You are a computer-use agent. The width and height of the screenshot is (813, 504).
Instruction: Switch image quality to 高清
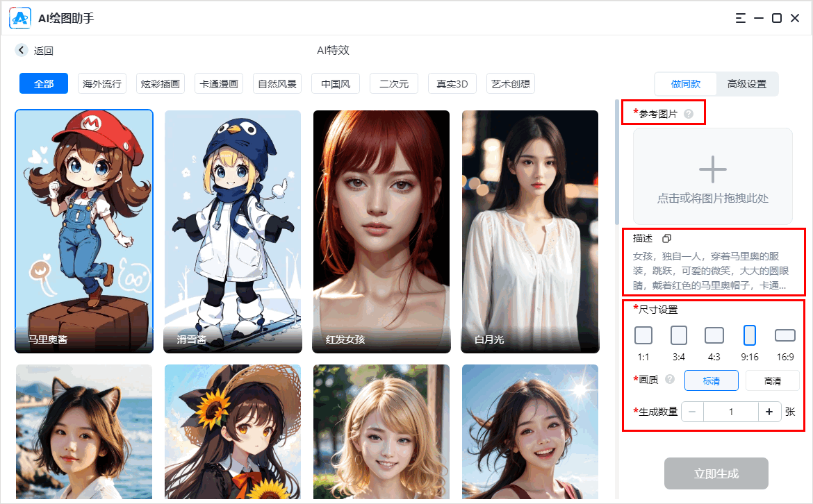point(771,380)
